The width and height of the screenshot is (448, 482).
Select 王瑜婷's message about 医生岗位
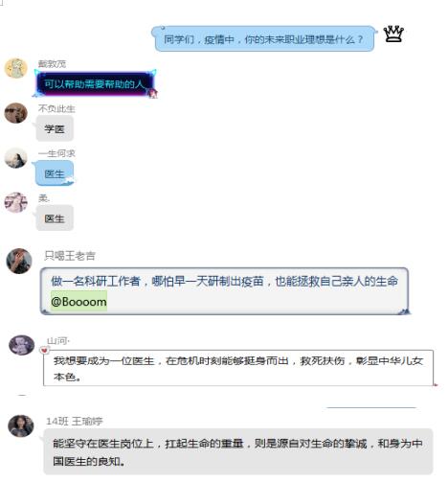click(x=238, y=451)
